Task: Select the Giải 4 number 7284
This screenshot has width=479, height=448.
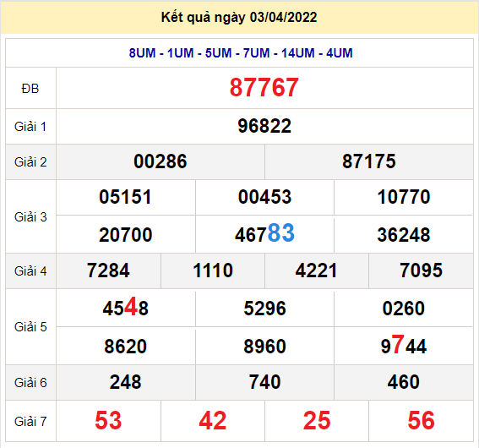Action: point(108,270)
